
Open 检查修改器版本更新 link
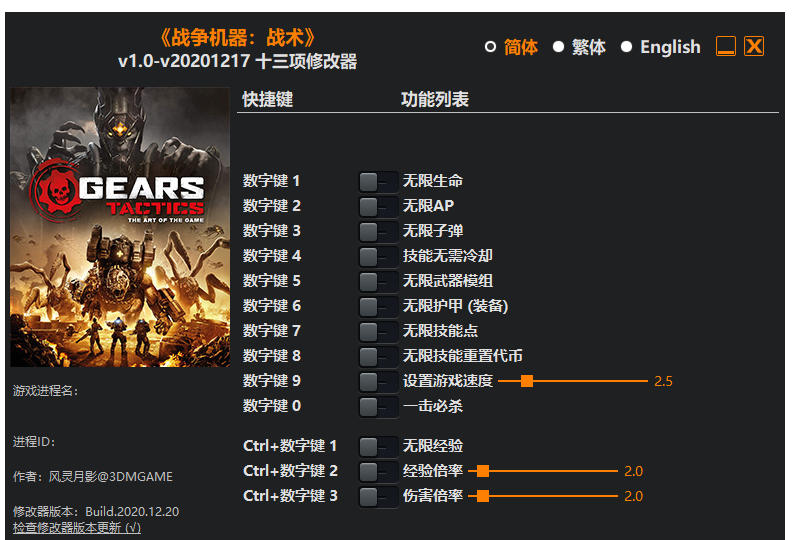click(x=77, y=528)
